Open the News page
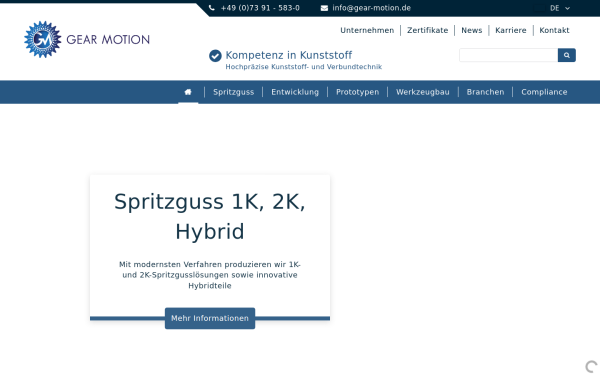This screenshot has height=375, width=600. tap(471, 30)
